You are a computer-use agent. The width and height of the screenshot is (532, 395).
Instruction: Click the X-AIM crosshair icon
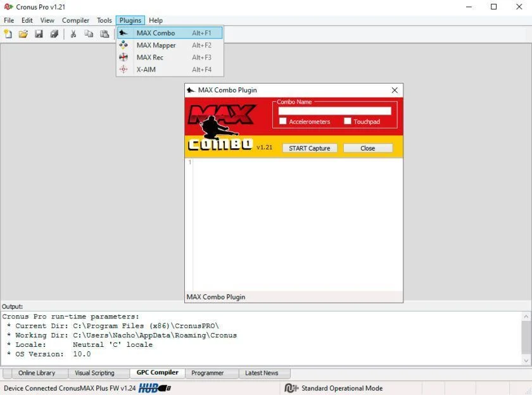click(x=123, y=69)
